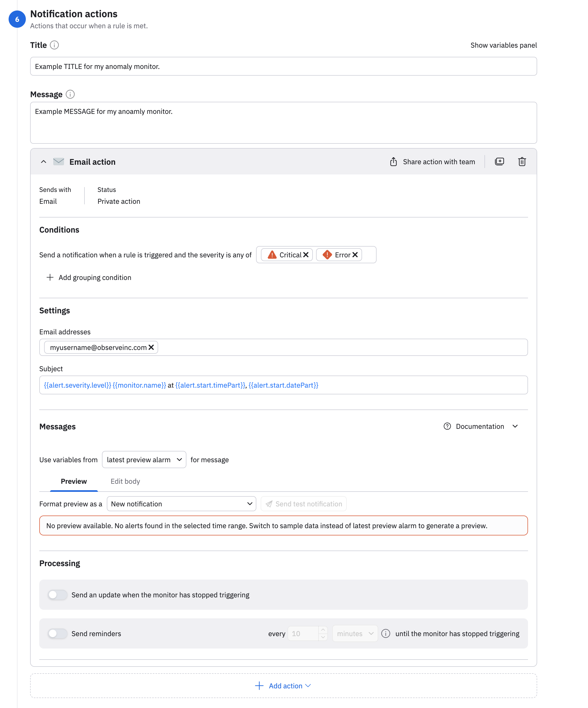The height and width of the screenshot is (708, 588).
Task: Collapse the Email action section
Action: point(44,162)
